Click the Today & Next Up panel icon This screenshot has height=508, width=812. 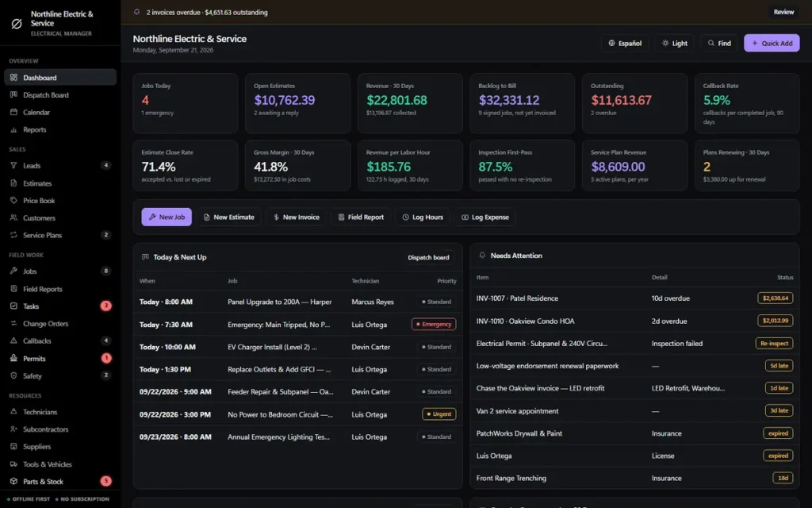[x=145, y=257]
